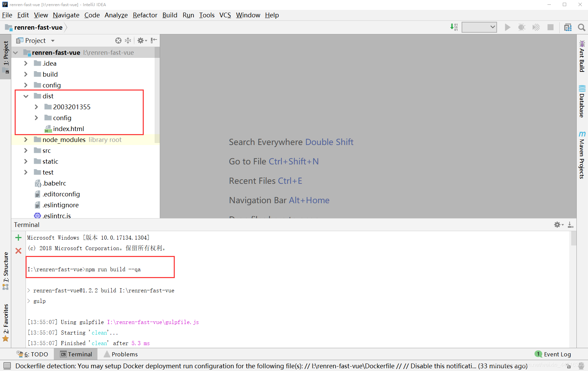Switch to the 6: TODO tab
588x371 pixels.
coord(33,354)
